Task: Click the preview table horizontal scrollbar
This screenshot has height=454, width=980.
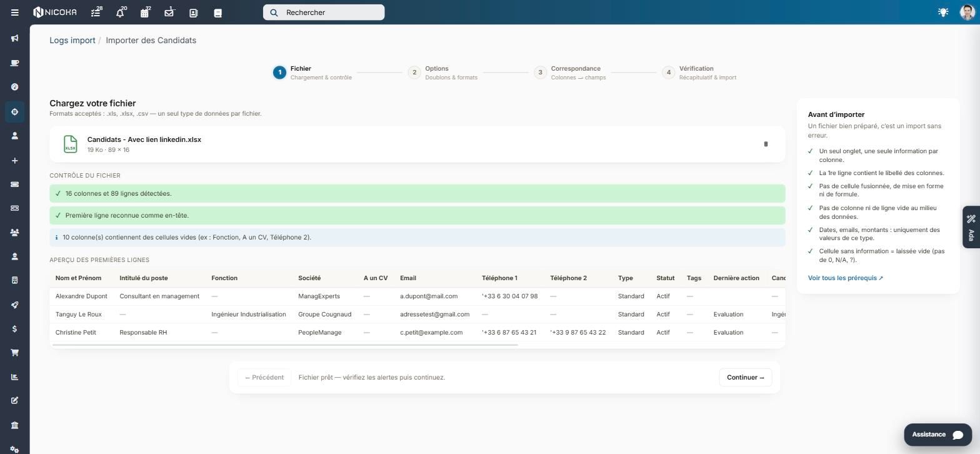Action: 286,345
